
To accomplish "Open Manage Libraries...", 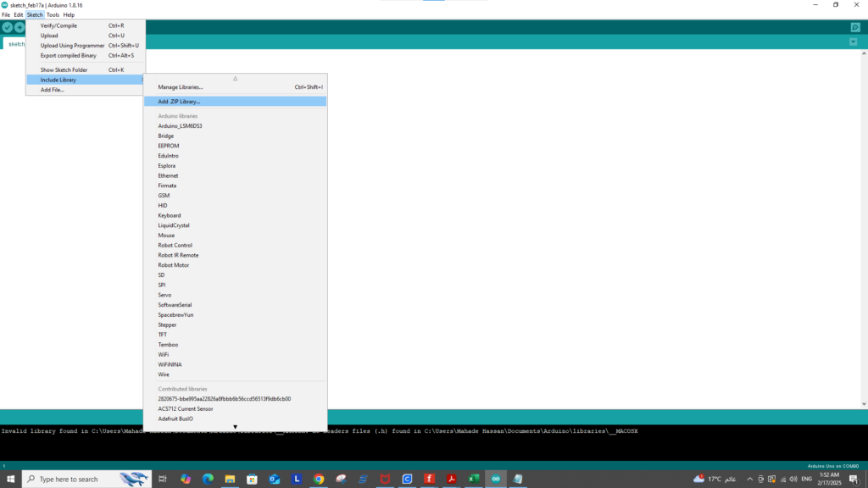I will coord(236,87).
